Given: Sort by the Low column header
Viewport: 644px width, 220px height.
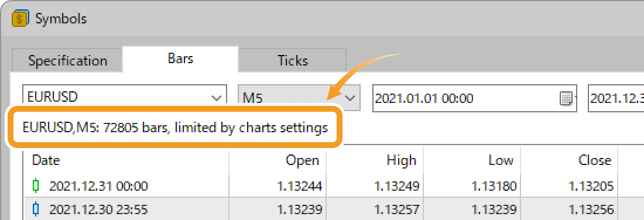Looking at the screenshot, I should [472, 160].
